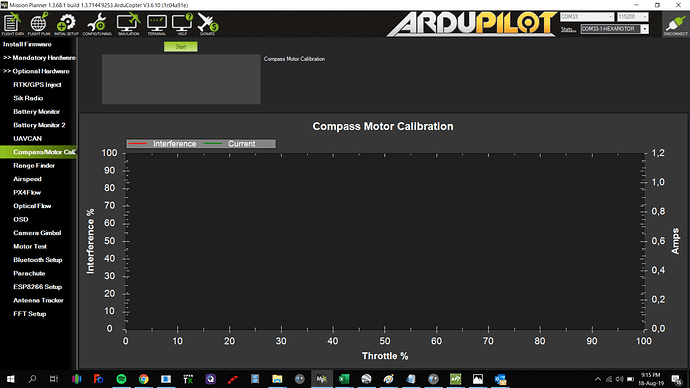The image size is (690, 388).
Task: Click the gray calibration output box
Action: coord(181,79)
